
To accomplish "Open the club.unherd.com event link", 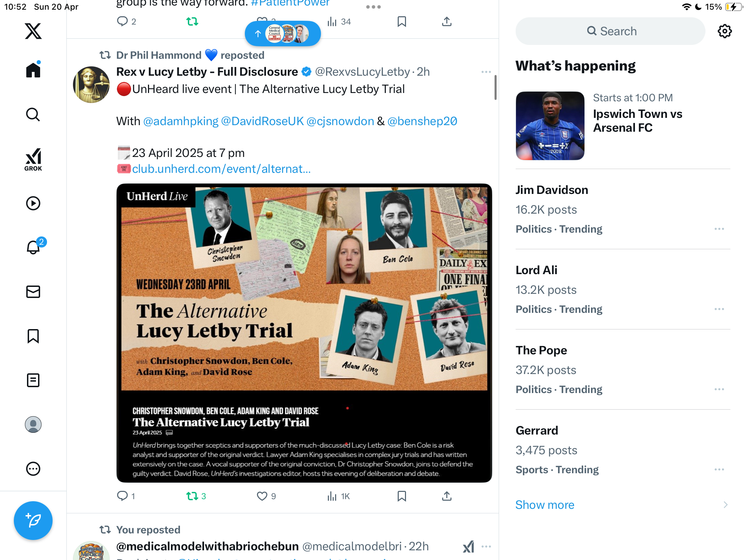I will pyautogui.click(x=221, y=169).
